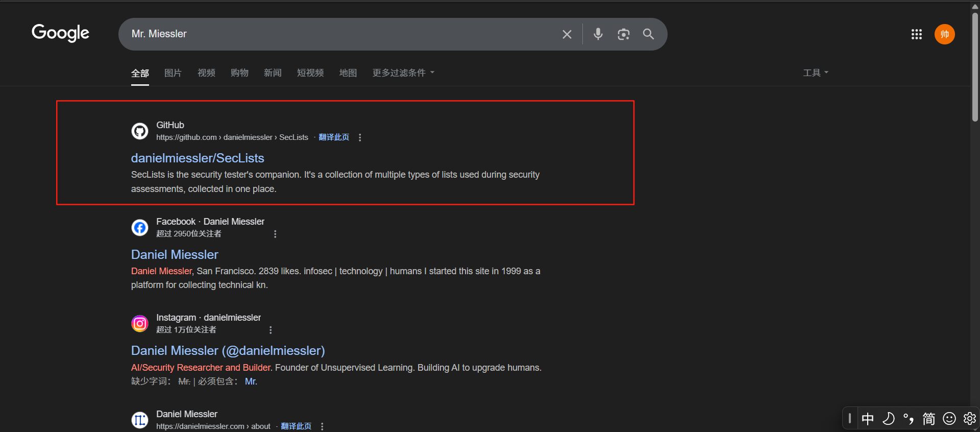Open IME emoji smiley panel
980x432 pixels.
(x=949, y=419)
